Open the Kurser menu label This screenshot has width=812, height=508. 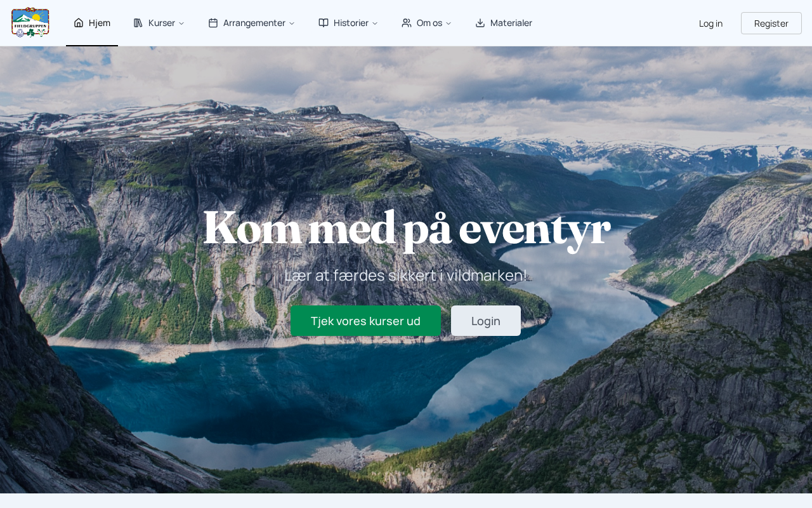coord(162,23)
